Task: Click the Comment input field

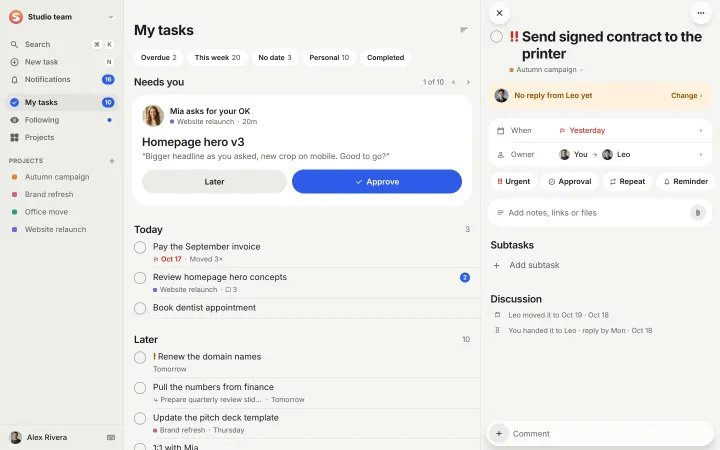Action: 600,433
